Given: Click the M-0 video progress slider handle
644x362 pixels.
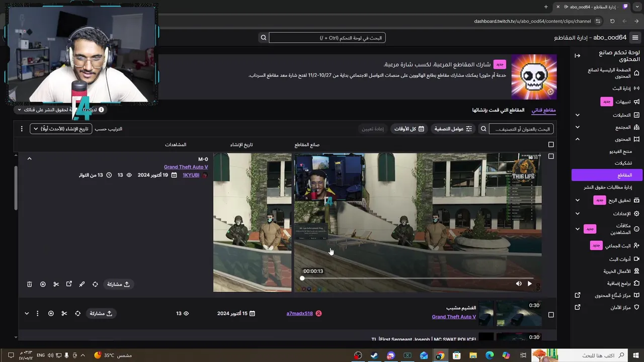Looking at the screenshot, I should (302, 278).
